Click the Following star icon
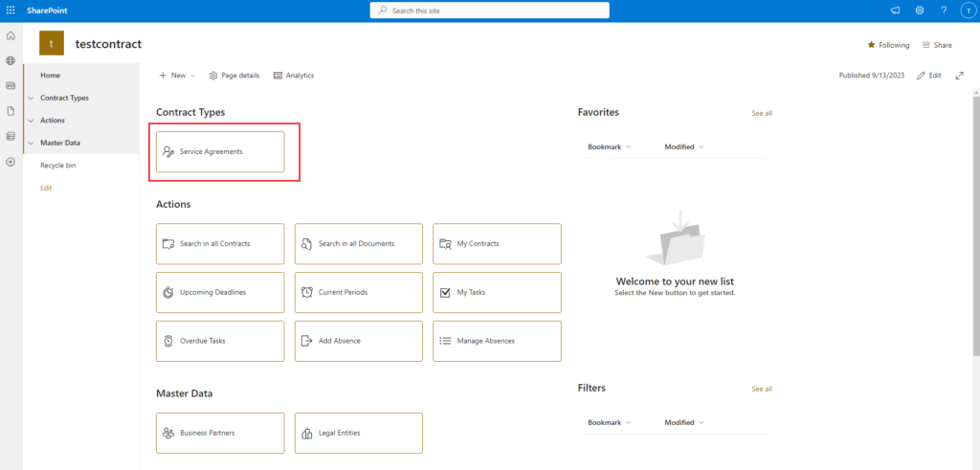980x470 pixels. click(871, 45)
